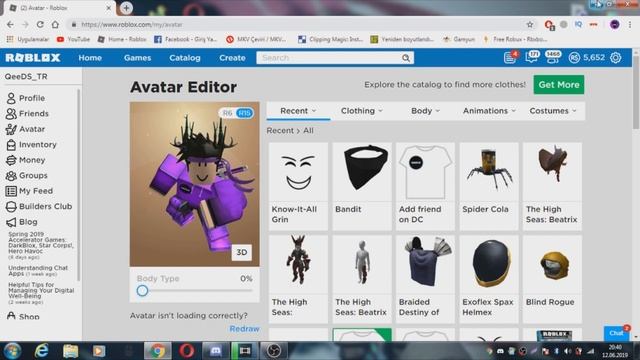Screen dimensions: 640x360
Task: Switch avatar type to R6
Action: 227,113
